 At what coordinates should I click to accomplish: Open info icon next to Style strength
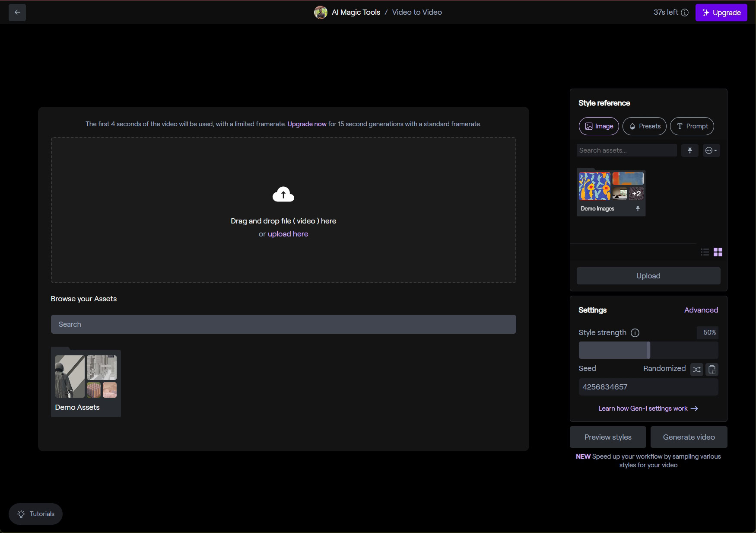[635, 333]
